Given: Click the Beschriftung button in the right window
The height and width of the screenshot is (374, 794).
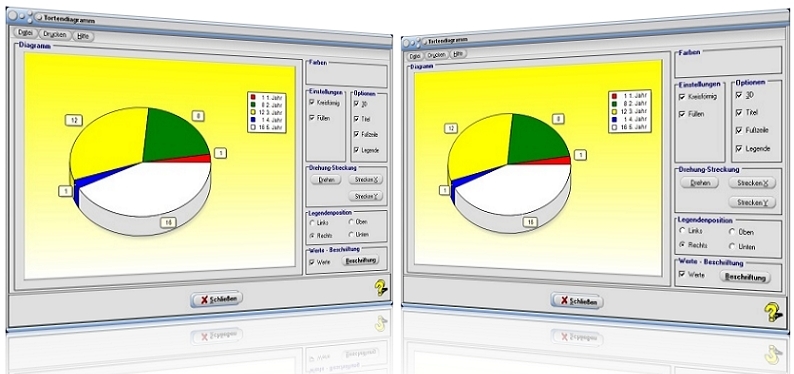Looking at the screenshot, I should click(747, 277).
